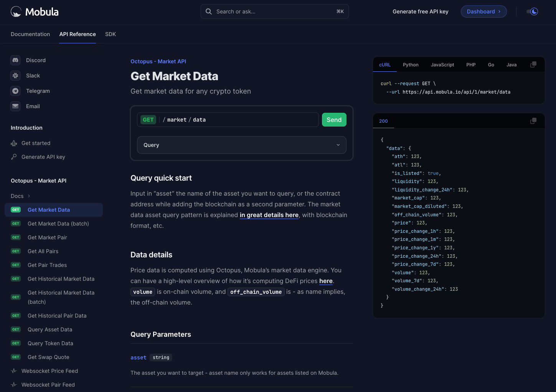Switch code sample to Python

click(x=411, y=65)
